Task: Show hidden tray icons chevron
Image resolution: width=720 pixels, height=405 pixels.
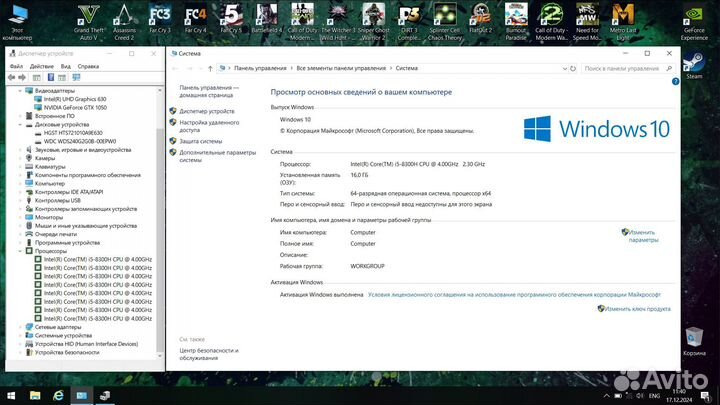Action: pyautogui.click(x=606, y=396)
